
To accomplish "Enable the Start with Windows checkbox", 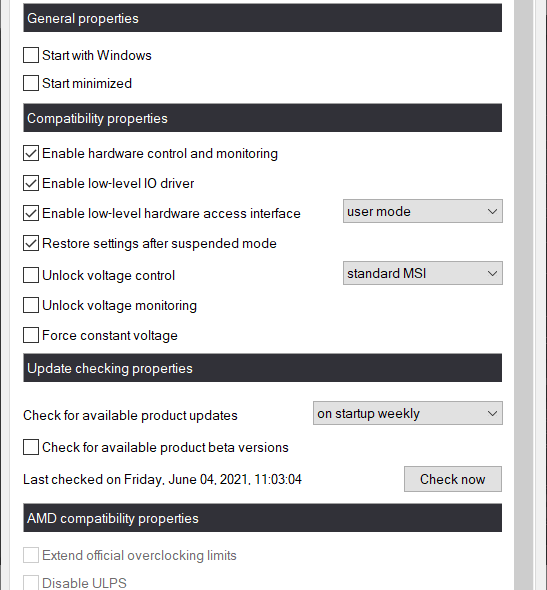I will (x=31, y=55).
